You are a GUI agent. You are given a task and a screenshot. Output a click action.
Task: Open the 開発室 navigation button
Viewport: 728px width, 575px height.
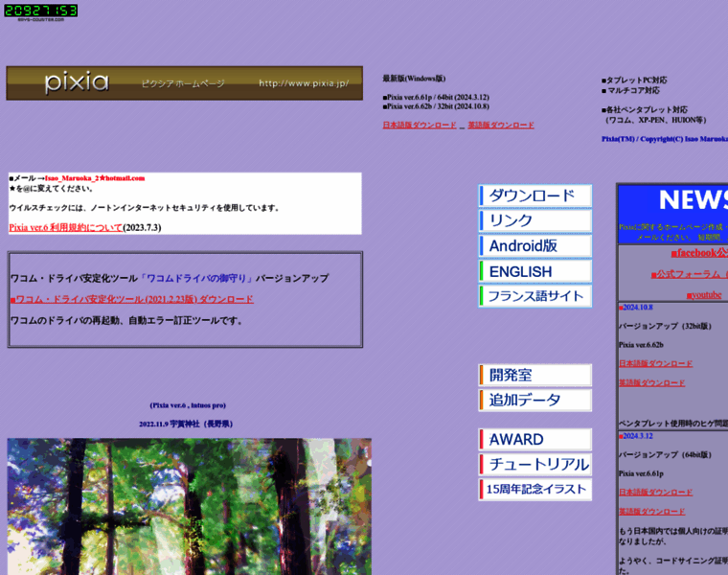click(535, 375)
